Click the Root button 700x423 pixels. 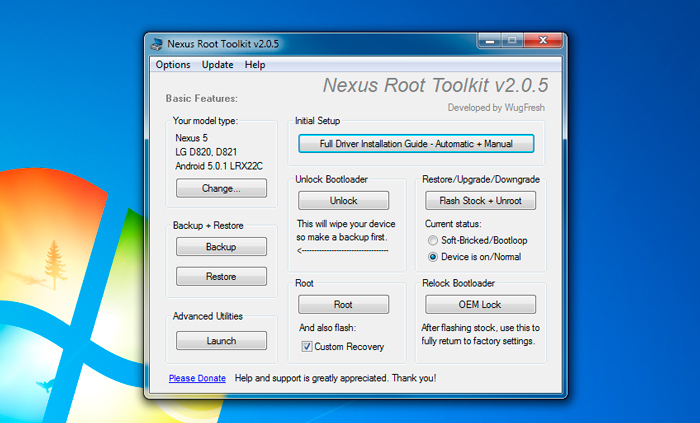[343, 305]
